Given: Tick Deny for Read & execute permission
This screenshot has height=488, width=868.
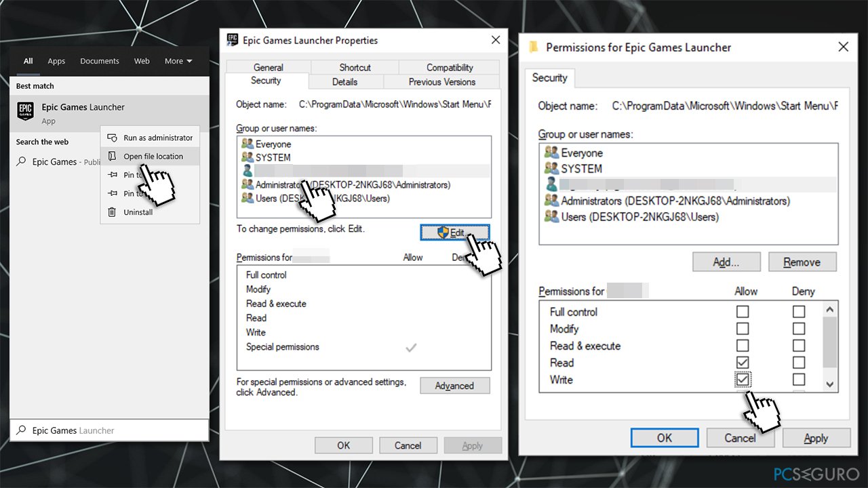Looking at the screenshot, I should [x=799, y=346].
